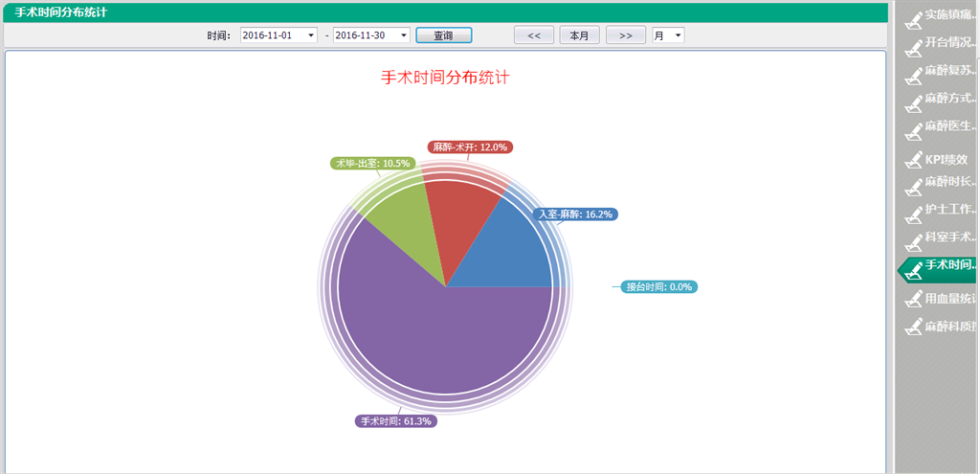Click the 查询 query button
980x474 pixels.
pos(443,35)
